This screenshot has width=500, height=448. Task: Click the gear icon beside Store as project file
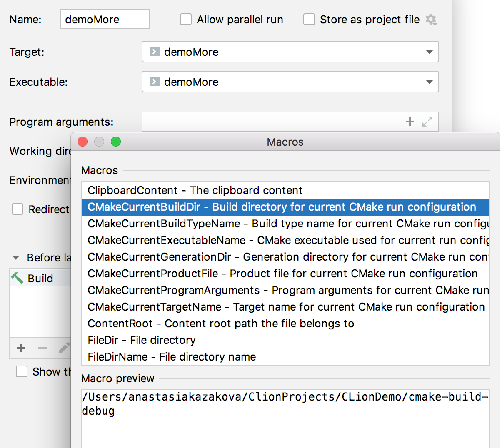click(431, 20)
